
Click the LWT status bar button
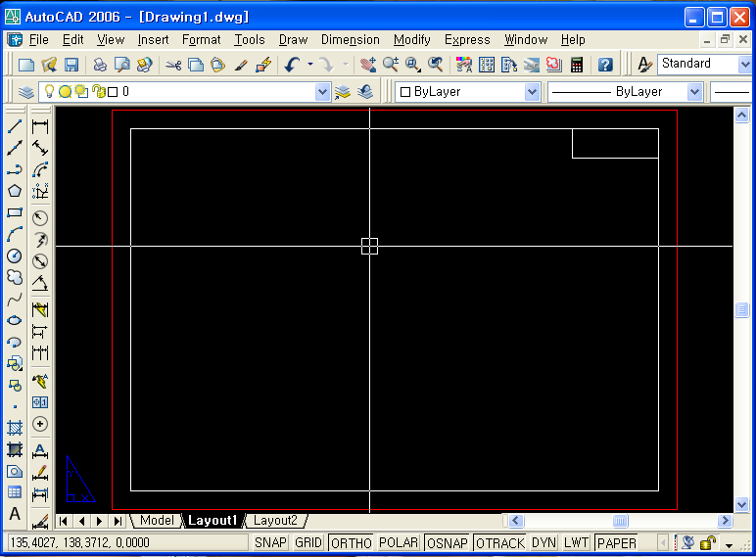(576, 543)
